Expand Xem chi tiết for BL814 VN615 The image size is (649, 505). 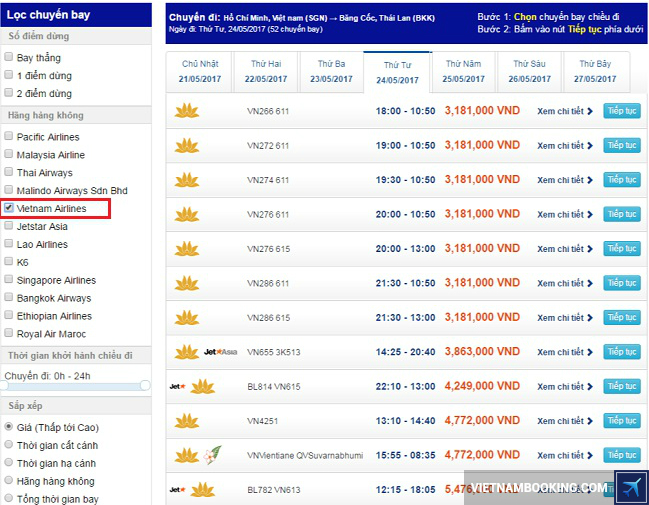click(x=565, y=386)
